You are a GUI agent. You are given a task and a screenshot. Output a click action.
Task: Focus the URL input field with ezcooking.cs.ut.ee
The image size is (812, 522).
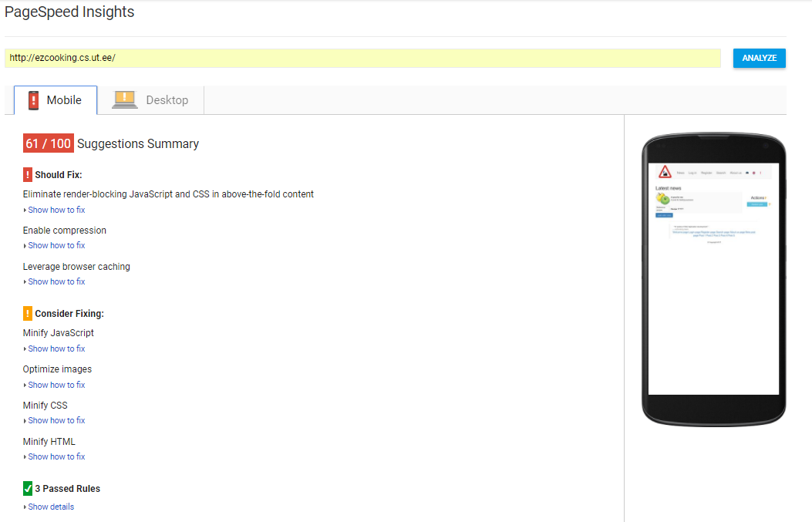coord(362,58)
